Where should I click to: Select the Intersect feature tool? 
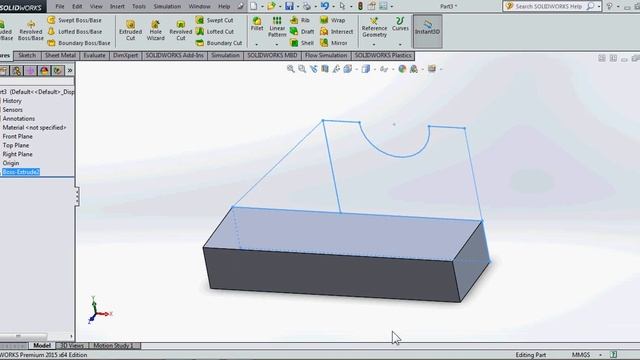coord(336,31)
